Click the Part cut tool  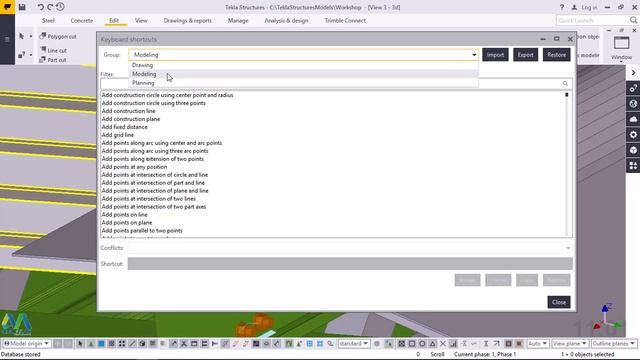[x=53, y=60]
